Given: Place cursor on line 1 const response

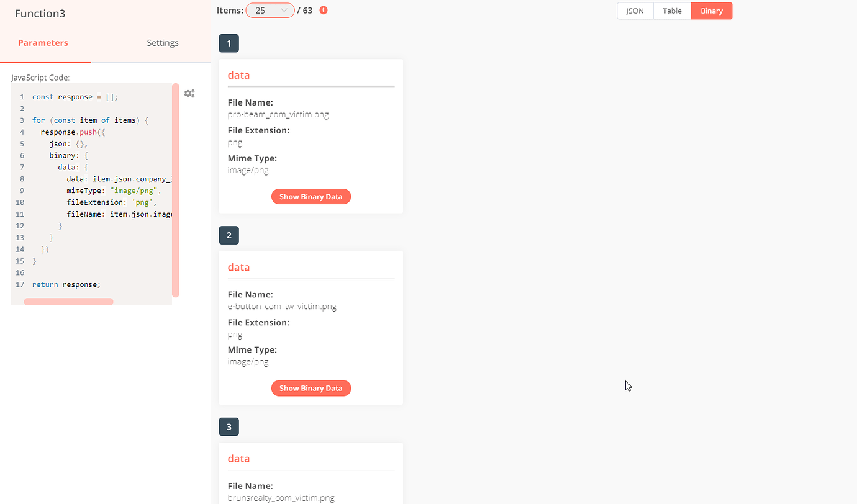Looking at the screenshot, I should (x=75, y=97).
